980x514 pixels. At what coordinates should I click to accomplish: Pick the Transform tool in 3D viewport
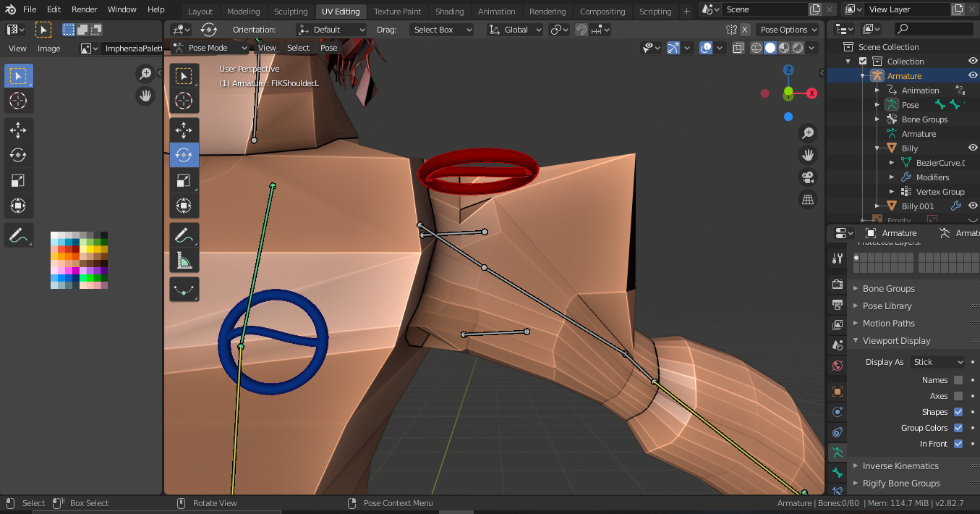click(x=184, y=206)
